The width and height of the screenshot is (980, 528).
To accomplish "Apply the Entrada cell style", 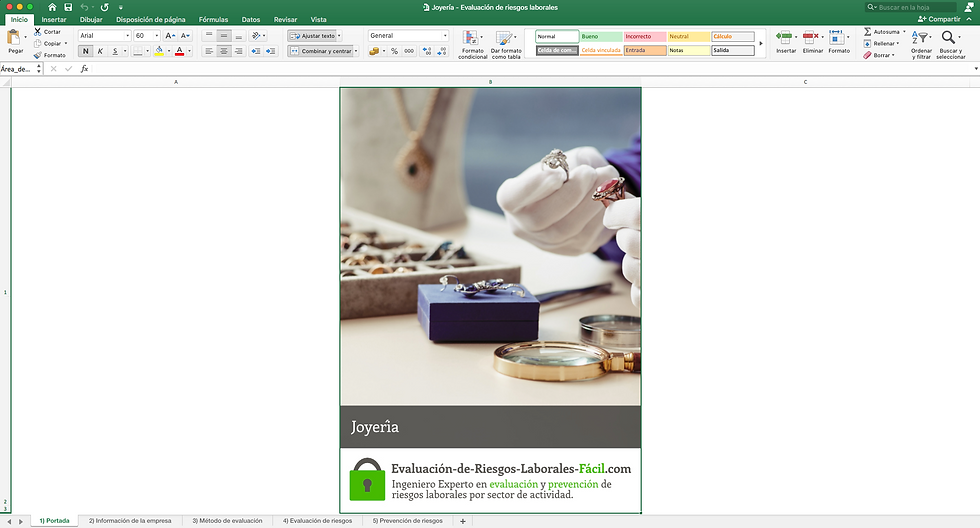I will [644, 50].
